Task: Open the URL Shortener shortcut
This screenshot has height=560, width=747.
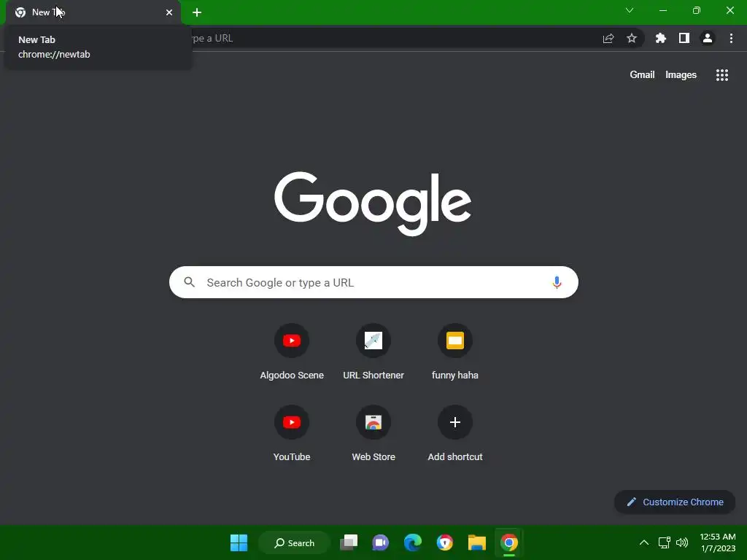Action: (373, 352)
